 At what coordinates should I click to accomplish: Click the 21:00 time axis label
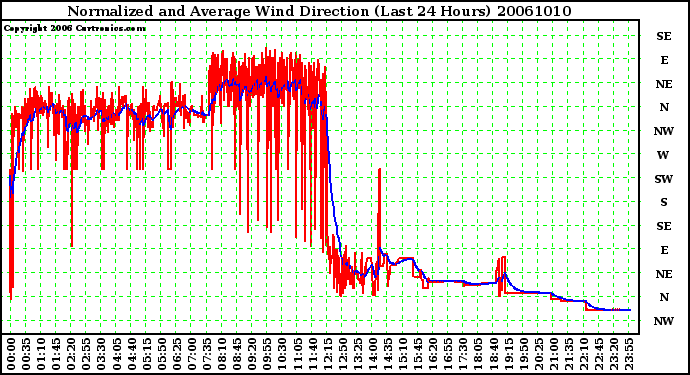[x=554, y=354]
